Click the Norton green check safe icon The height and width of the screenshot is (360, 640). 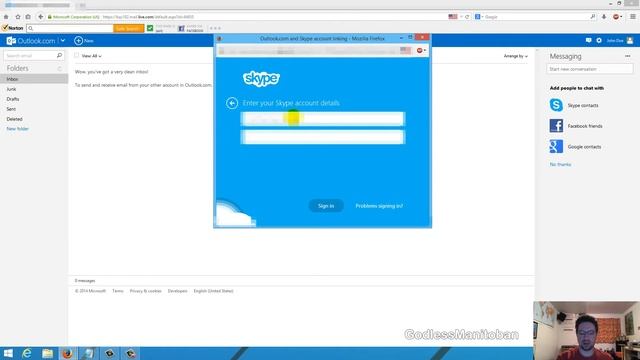tap(150, 28)
